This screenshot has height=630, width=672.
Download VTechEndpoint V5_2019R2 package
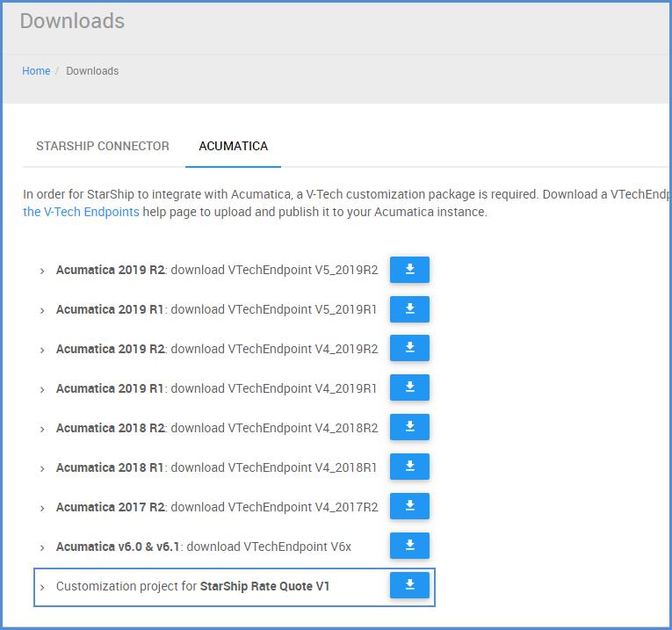coord(409,270)
